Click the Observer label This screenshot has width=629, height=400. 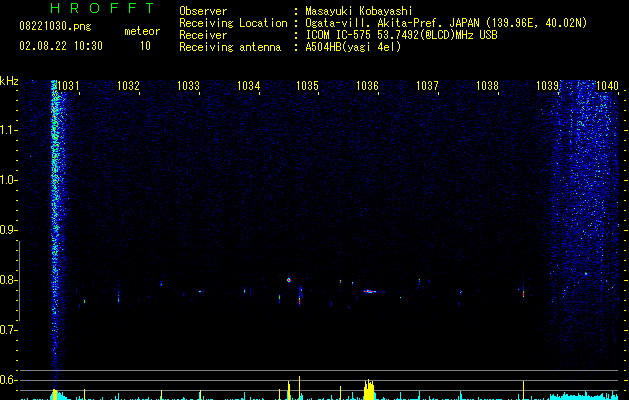(x=203, y=11)
